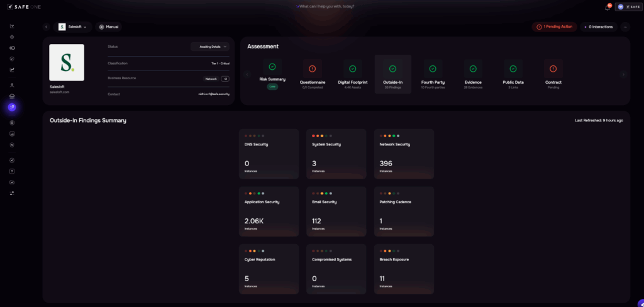Switch to the Digital Footprint assessment tab
The image size is (644, 307).
click(352, 74)
